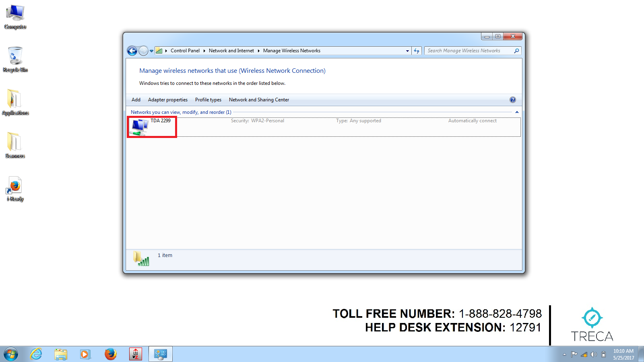The width and height of the screenshot is (644, 362).
Task: Open the address bar history dropdown
Action: click(407, 51)
